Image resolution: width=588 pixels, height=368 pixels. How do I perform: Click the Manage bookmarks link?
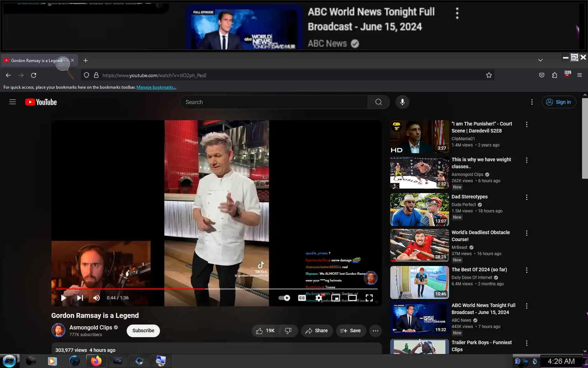(x=156, y=87)
